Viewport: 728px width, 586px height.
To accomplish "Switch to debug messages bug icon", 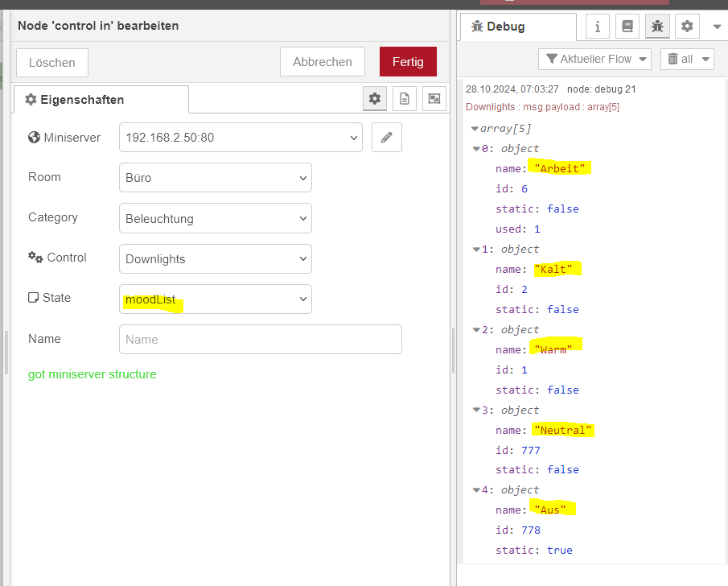I will (x=657, y=27).
